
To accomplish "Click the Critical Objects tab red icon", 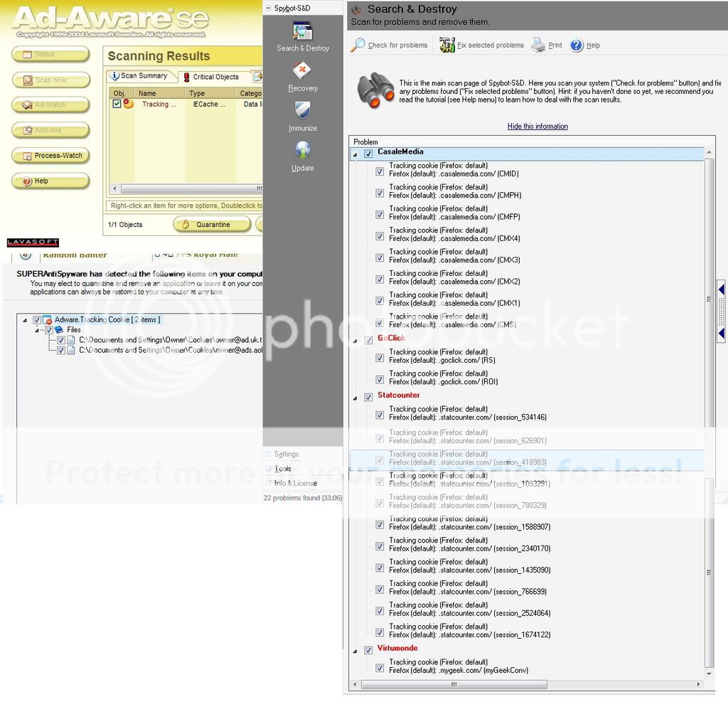I will tap(187, 77).
